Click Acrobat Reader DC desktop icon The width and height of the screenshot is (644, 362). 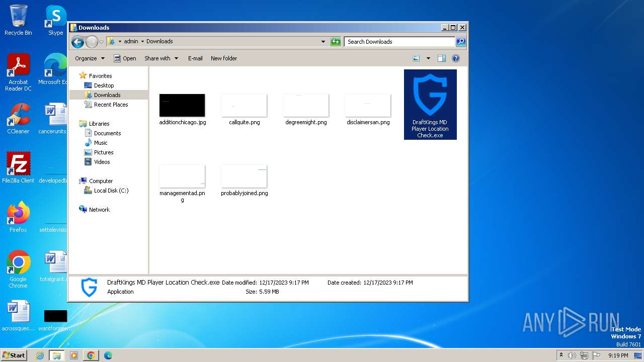[18, 72]
